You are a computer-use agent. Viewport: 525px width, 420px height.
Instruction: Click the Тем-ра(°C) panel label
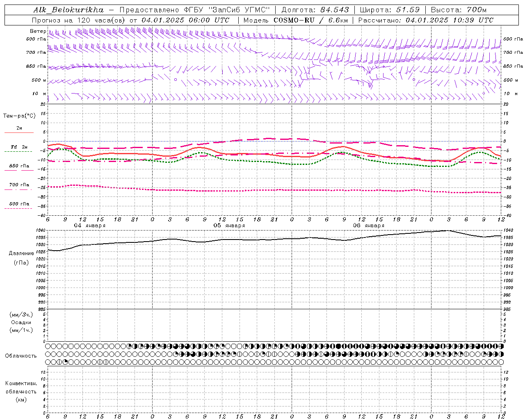pyautogui.click(x=19, y=116)
